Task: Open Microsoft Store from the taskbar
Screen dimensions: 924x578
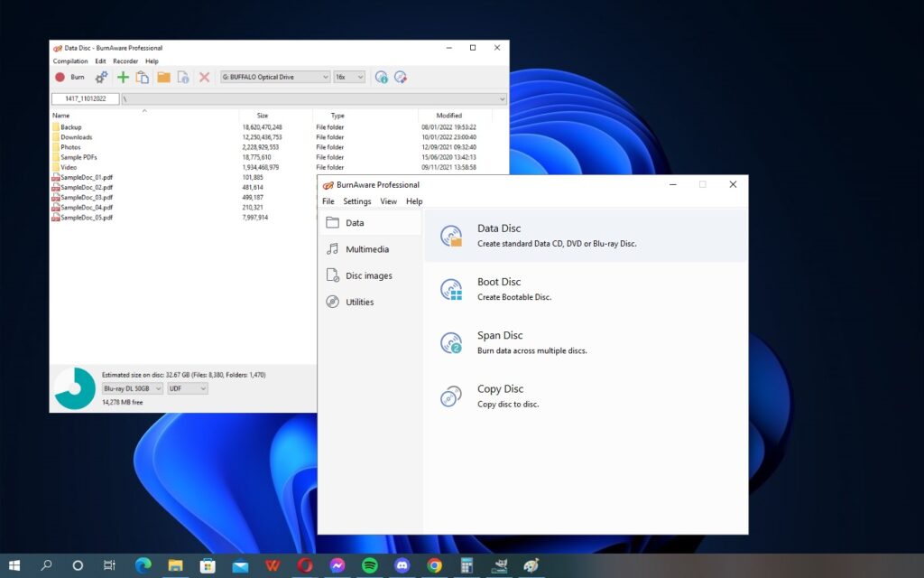Action: (208, 565)
